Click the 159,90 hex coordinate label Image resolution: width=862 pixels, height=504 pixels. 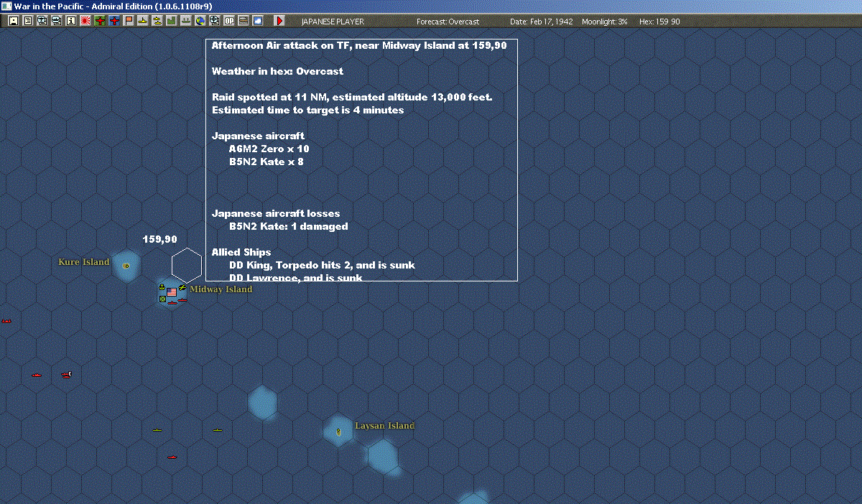pyautogui.click(x=159, y=239)
